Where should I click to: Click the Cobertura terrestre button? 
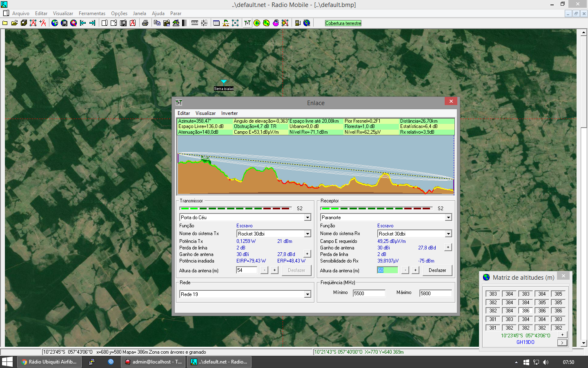[343, 23]
